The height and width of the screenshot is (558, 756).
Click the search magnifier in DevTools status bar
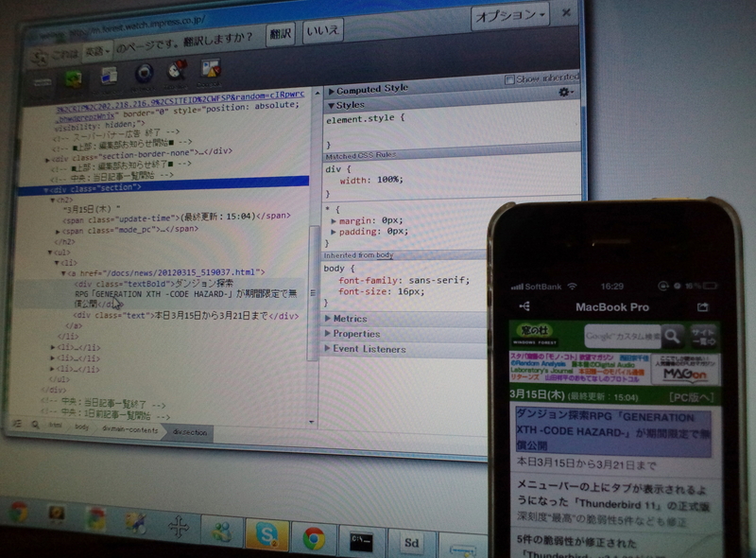(35, 425)
